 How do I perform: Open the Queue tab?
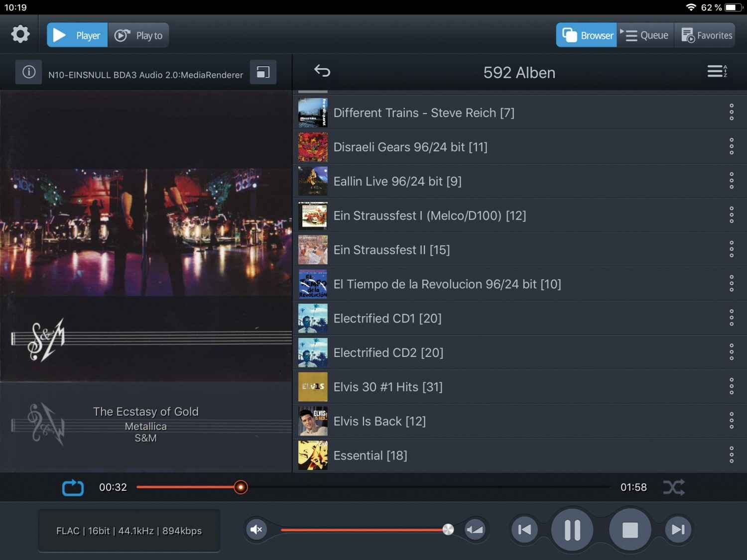(645, 35)
